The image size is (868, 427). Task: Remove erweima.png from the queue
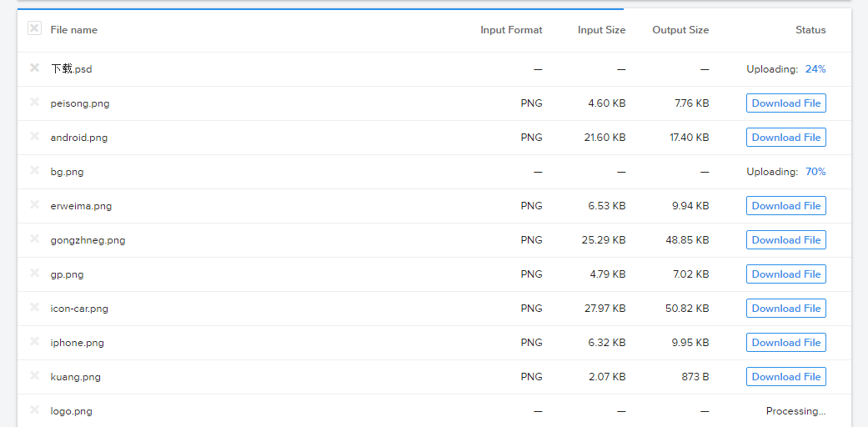pos(34,204)
